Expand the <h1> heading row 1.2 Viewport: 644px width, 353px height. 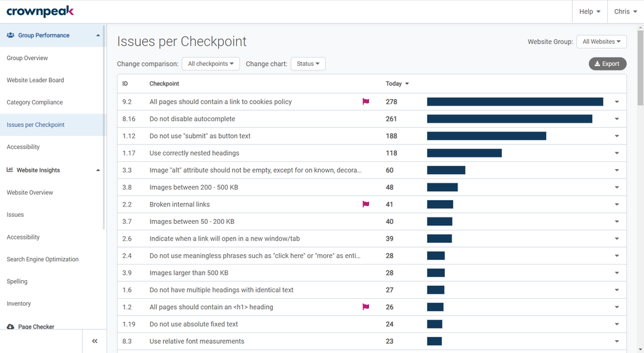coord(617,307)
